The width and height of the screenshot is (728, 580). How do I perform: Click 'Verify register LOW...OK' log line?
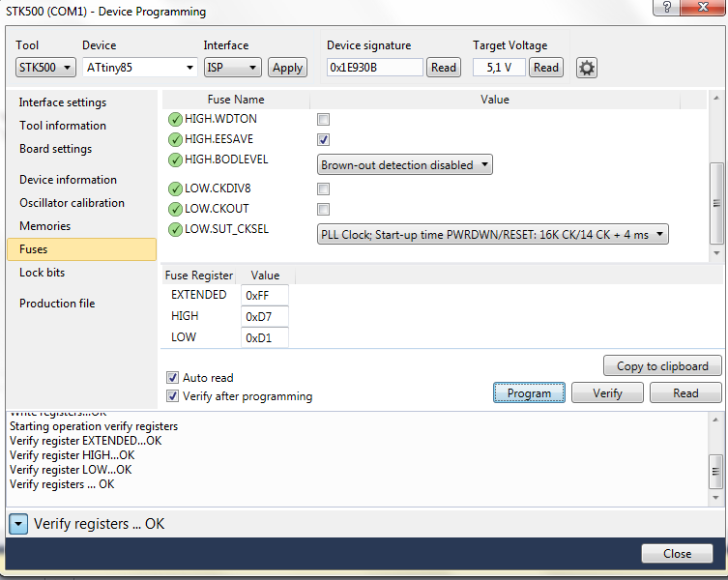pyautogui.click(x=71, y=470)
